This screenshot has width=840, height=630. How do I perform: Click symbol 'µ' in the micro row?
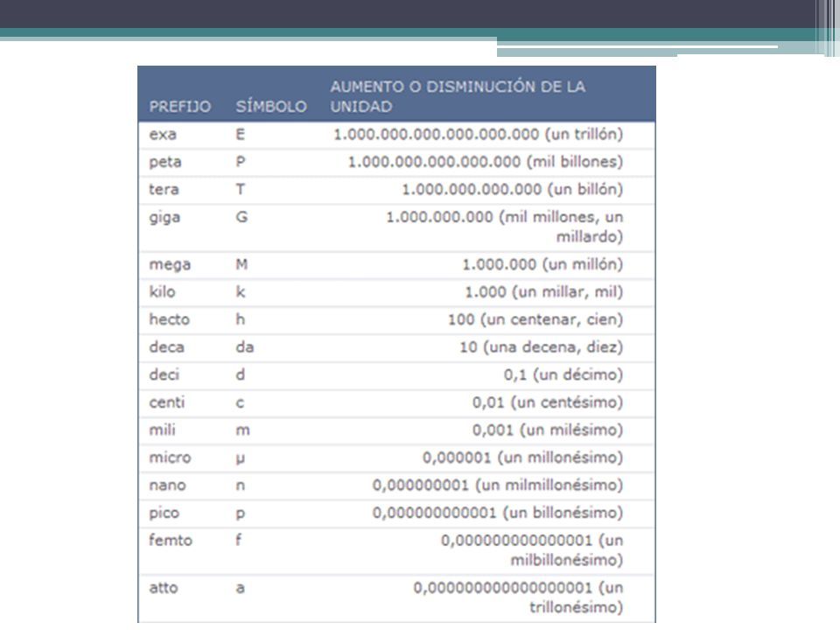[240, 459]
